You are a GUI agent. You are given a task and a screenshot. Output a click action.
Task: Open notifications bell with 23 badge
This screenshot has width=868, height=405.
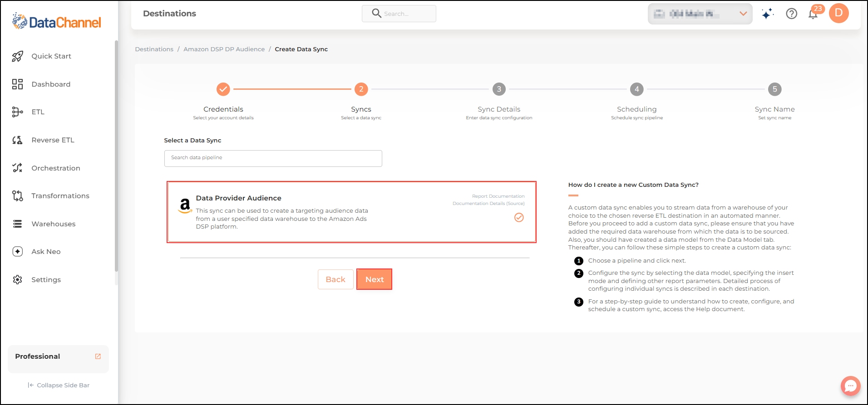814,13
